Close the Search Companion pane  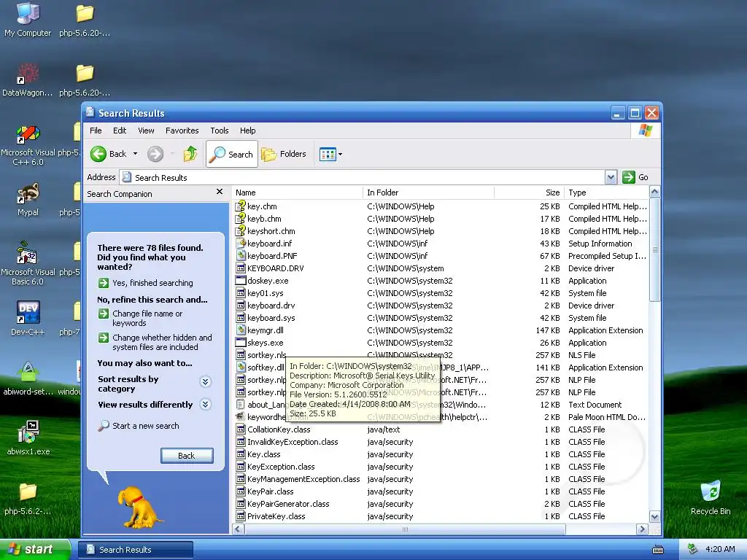pyautogui.click(x=219, y=192)
